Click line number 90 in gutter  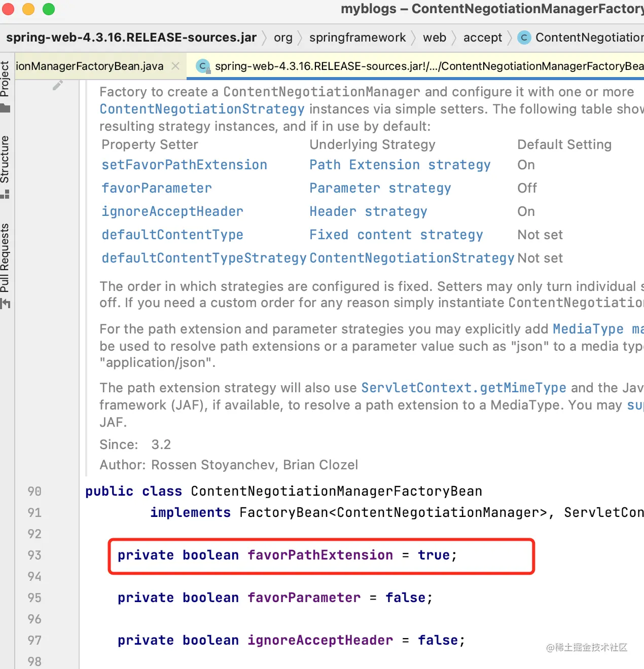(34, 491)
